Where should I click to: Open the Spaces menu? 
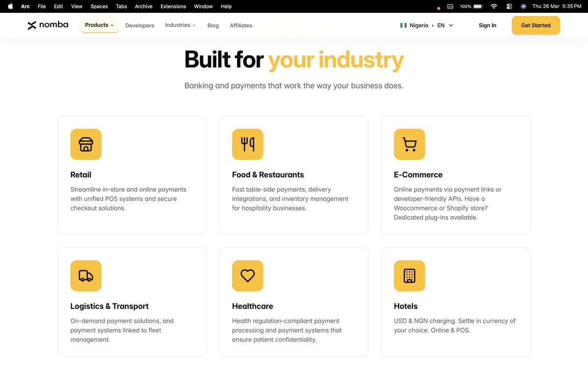point(99,6)
